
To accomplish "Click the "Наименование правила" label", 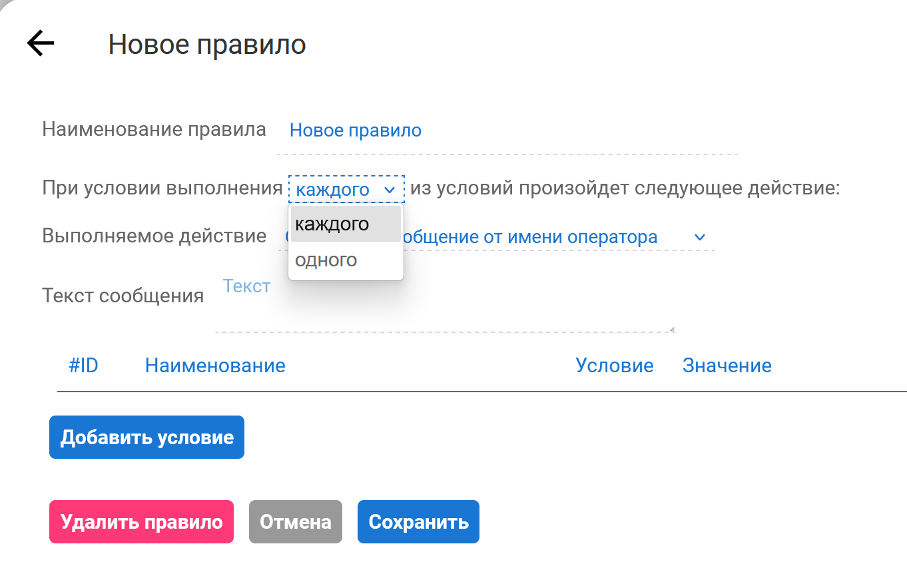I will pyautogui.click(x=154, y=129).
